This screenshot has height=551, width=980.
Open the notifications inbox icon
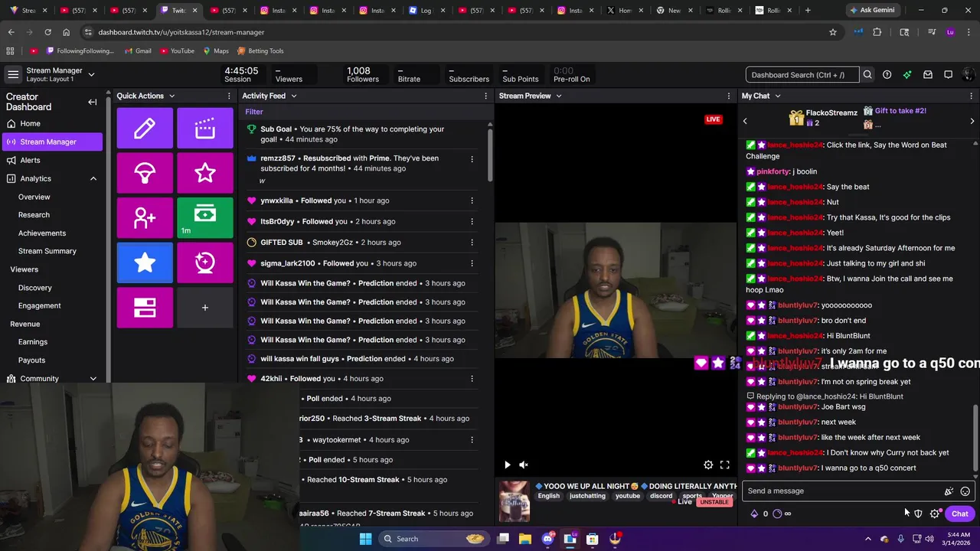[928, 75]
